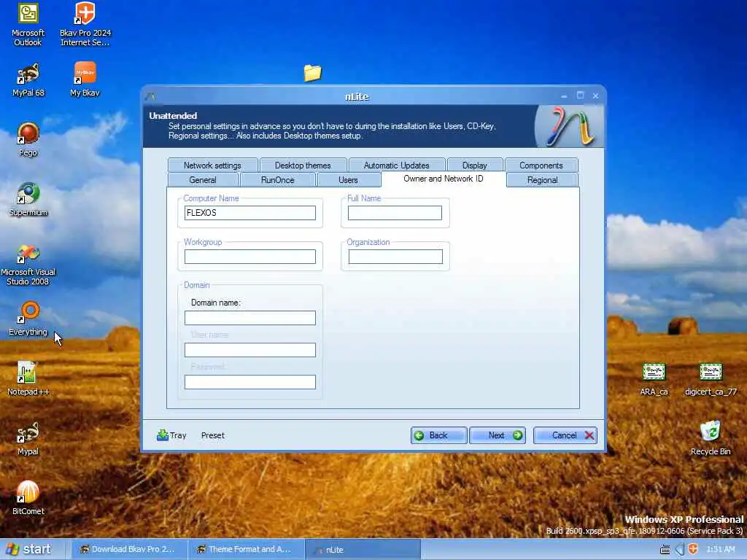Click the Bkav shield tray icon
The height and width of the screenshot is (560, 747).
pos(693,549)
